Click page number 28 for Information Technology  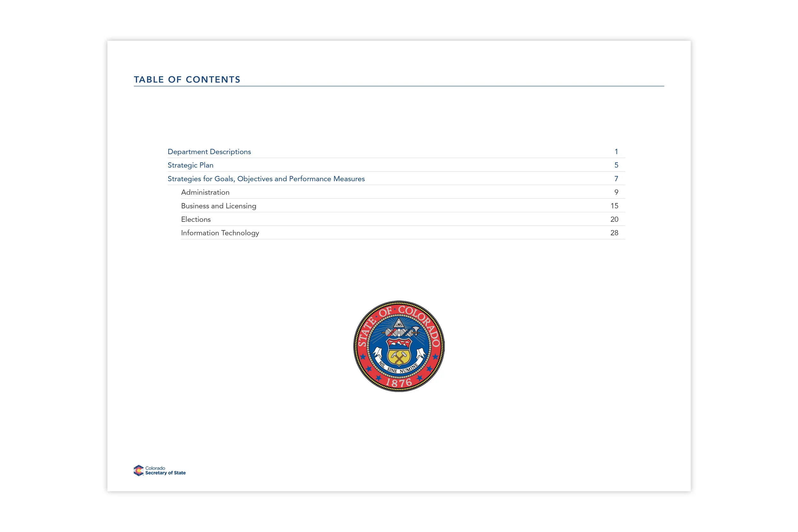tap(614, 233)
